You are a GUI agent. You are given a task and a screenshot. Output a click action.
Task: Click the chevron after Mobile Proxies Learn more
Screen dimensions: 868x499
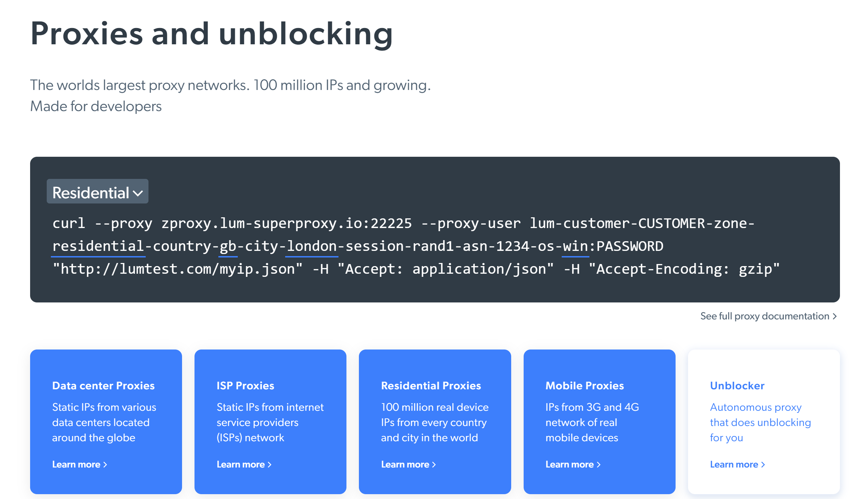tap(599, 465)
